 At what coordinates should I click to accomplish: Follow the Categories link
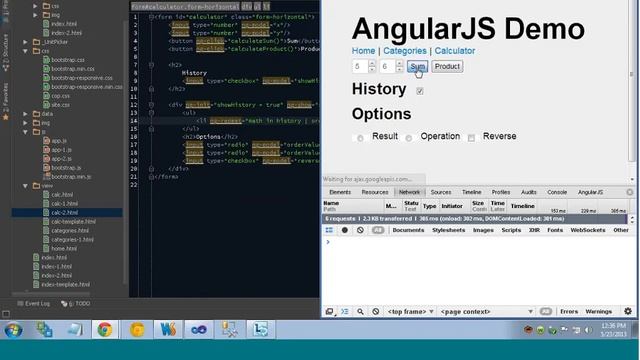pos(404,51)
